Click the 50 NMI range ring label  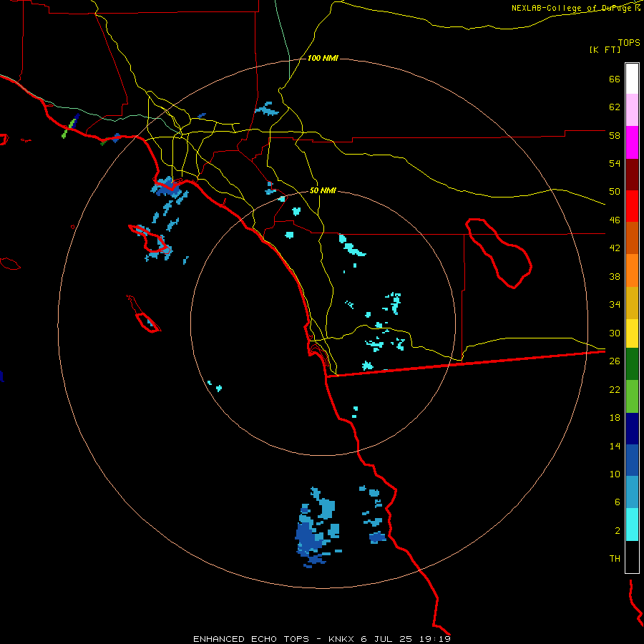[323, 190]
